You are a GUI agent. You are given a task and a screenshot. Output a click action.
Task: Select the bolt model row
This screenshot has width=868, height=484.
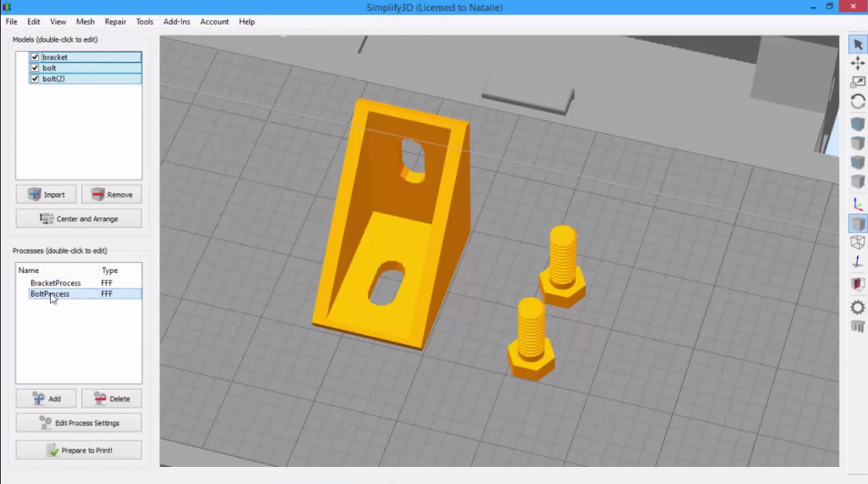tap(86, 68)
